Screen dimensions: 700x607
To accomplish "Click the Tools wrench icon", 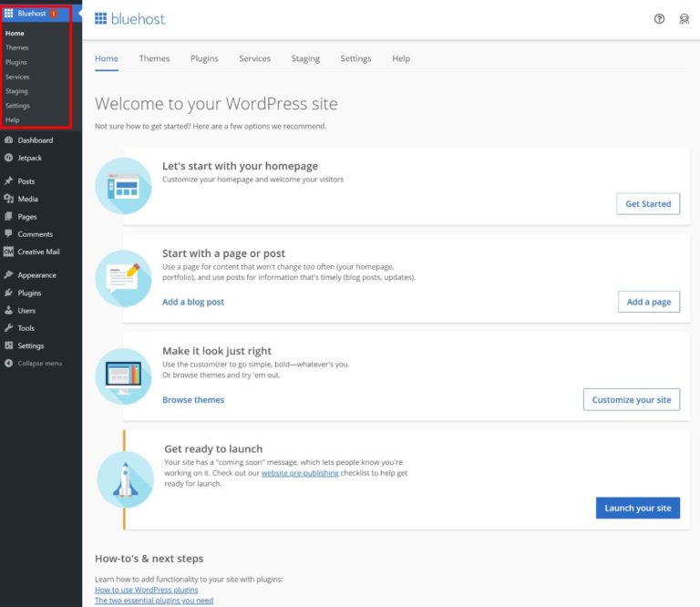I will coord(8,327).
